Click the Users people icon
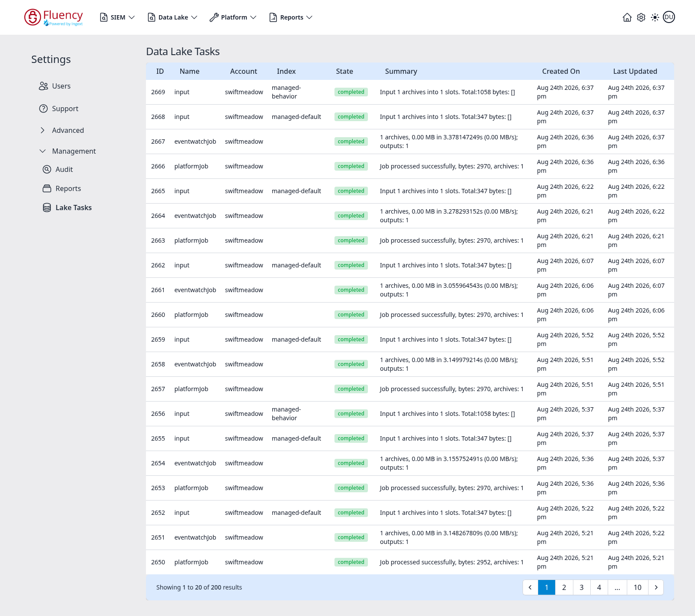Screen dimensions: 695x616 [x=43, y=86]
